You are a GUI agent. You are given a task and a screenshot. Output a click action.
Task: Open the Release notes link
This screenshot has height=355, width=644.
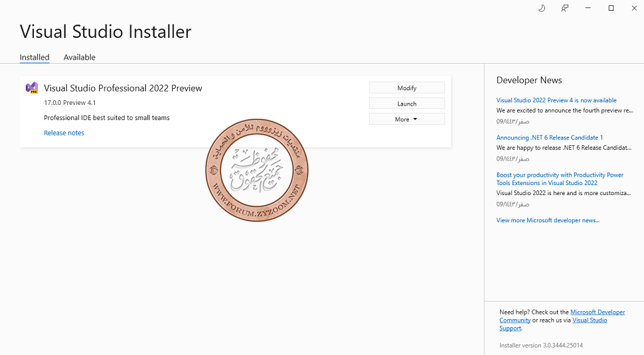click(x=64, y=133)
